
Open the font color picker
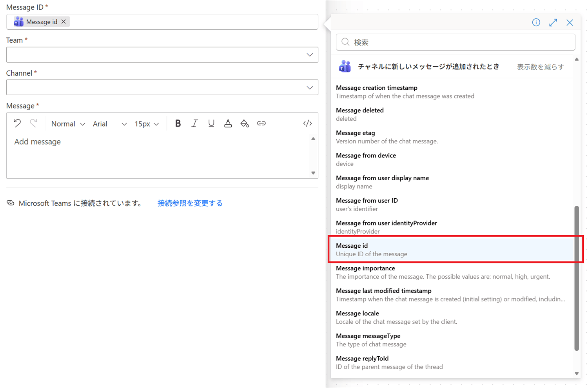pos(228,123)
